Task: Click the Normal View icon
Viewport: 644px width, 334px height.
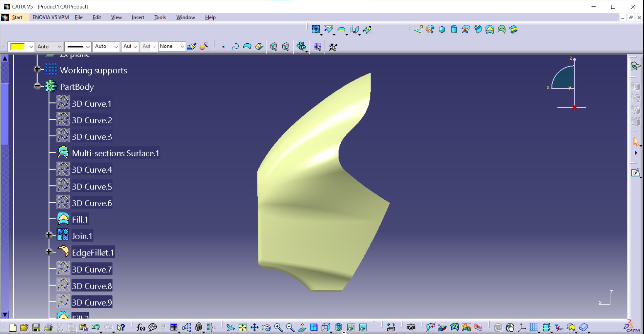Action: [302, 327]
